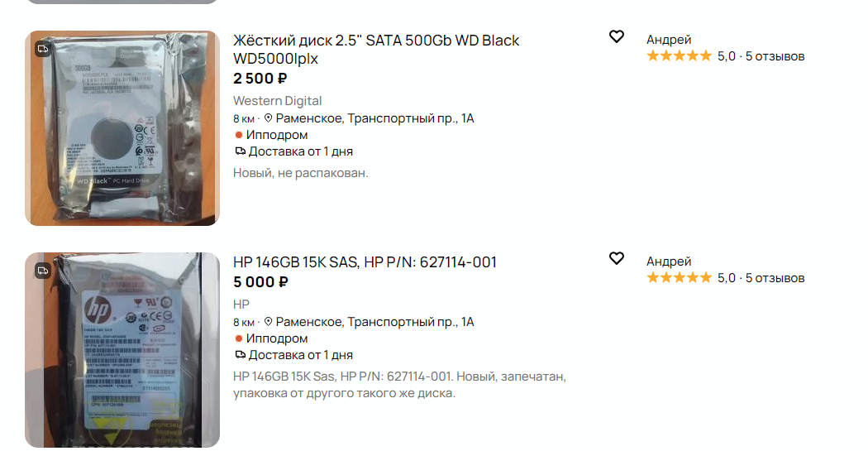Open the HP 146GB 15K SAS listing title
The height and width of the screenshot is (451, 868).
[365, 262]
